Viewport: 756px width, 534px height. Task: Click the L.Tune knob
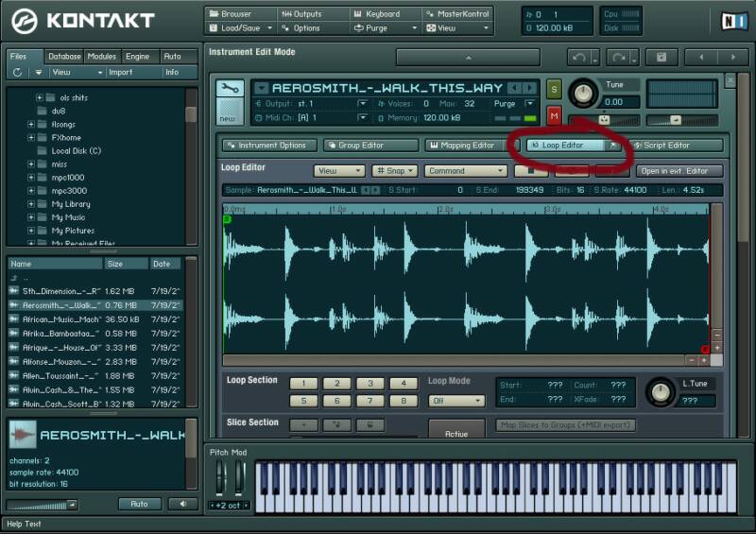point(661,391)
